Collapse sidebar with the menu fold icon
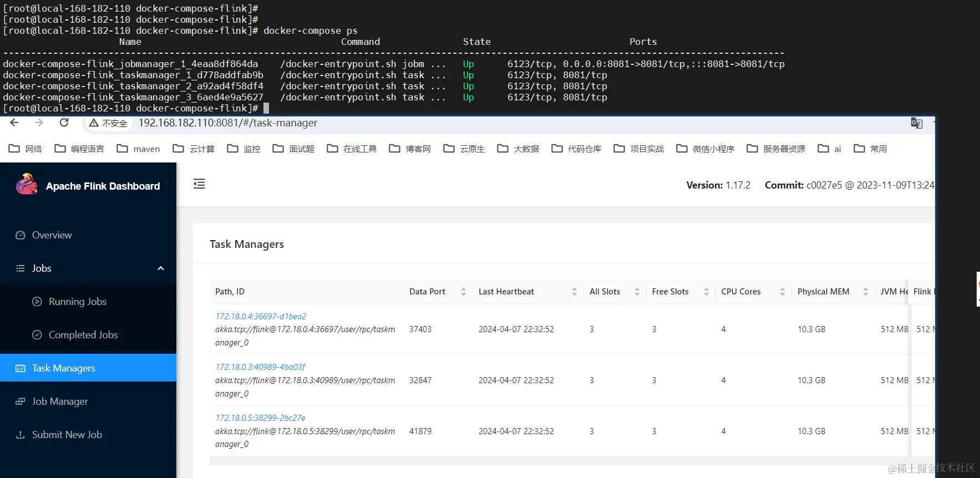 199,184
